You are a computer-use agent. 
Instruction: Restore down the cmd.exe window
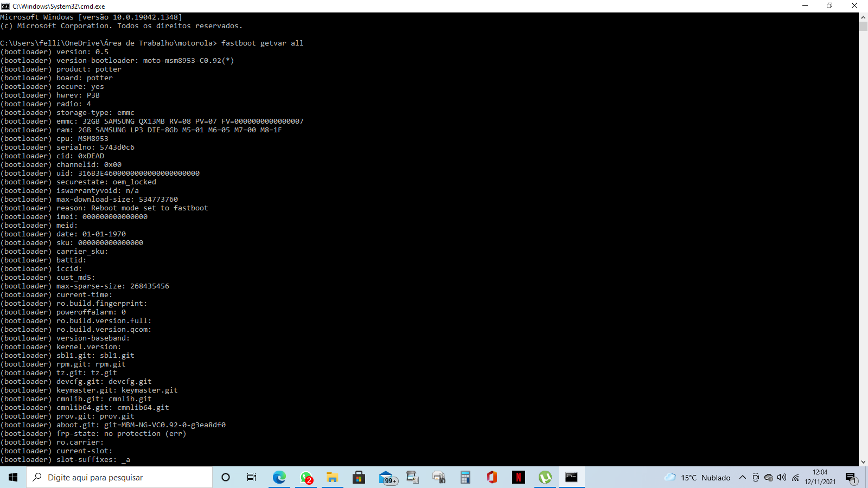tap(829, 6)
